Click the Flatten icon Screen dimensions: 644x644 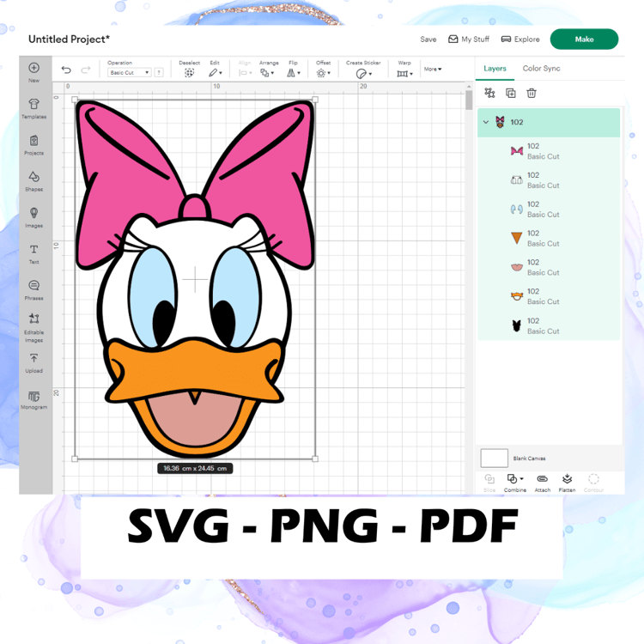coord(567,483)
